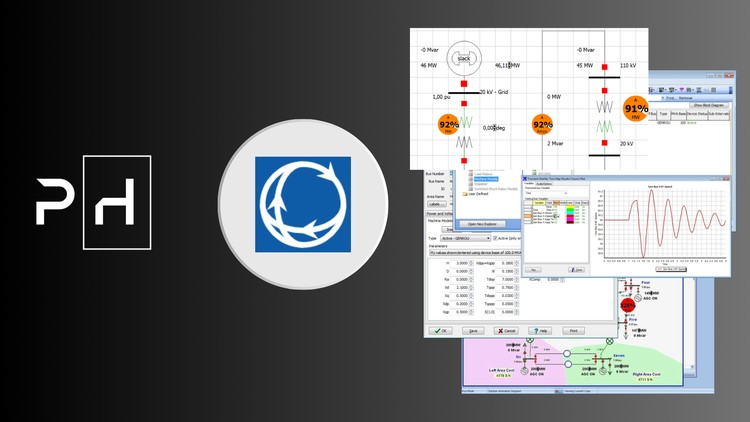The height and width of the screenshot is (422, 750).
Task: Select the Switched Shunt Relay Models item
Action: [x=496, y=189]
